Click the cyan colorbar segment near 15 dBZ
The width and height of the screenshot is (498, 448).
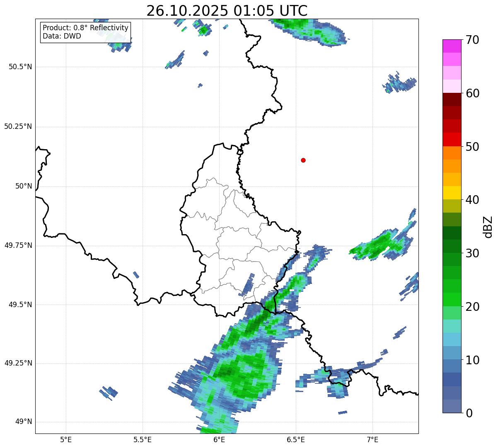tap(452, 326)
